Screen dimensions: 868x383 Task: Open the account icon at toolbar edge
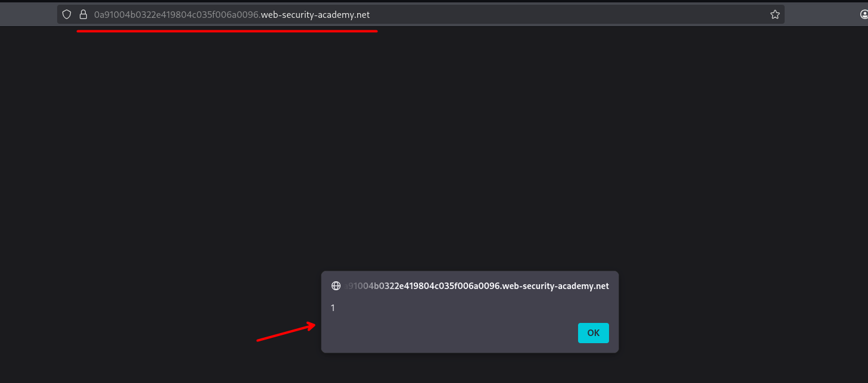click(864, 15)
